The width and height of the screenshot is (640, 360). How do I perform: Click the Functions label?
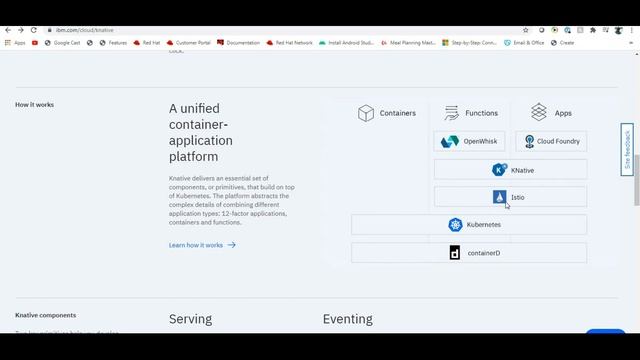click(482, 113)
